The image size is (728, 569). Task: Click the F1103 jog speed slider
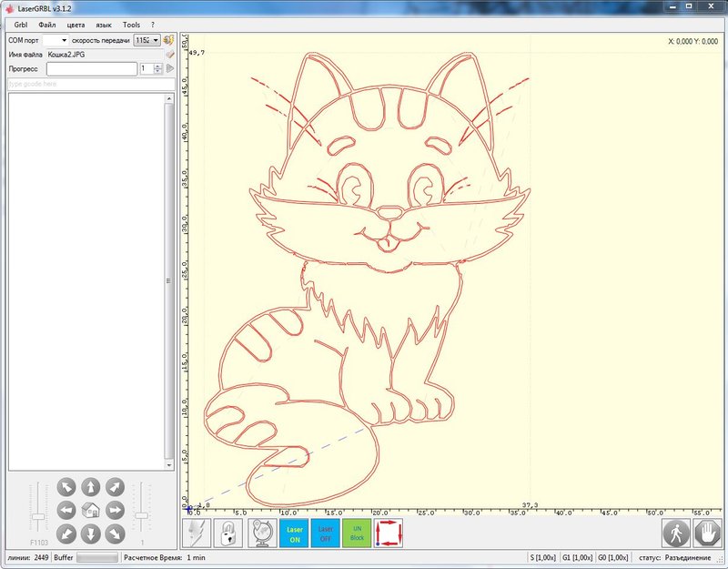[x=38, y=516]
